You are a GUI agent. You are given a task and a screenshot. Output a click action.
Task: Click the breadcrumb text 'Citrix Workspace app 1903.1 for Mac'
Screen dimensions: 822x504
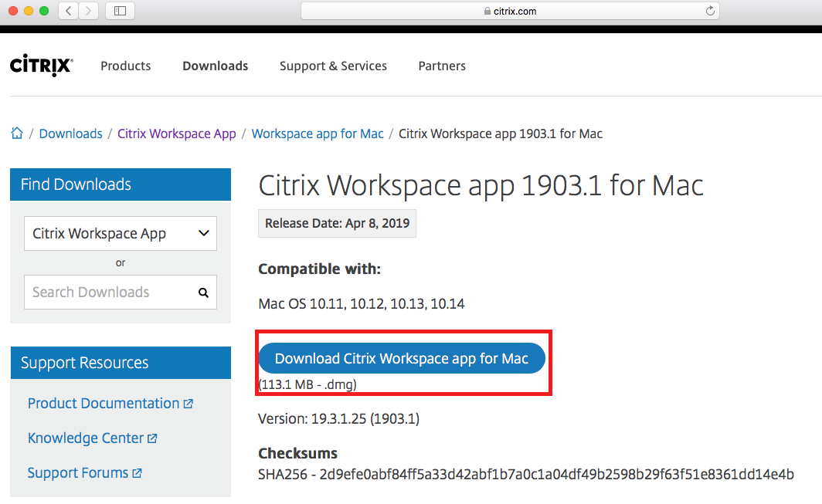[501, 134]
